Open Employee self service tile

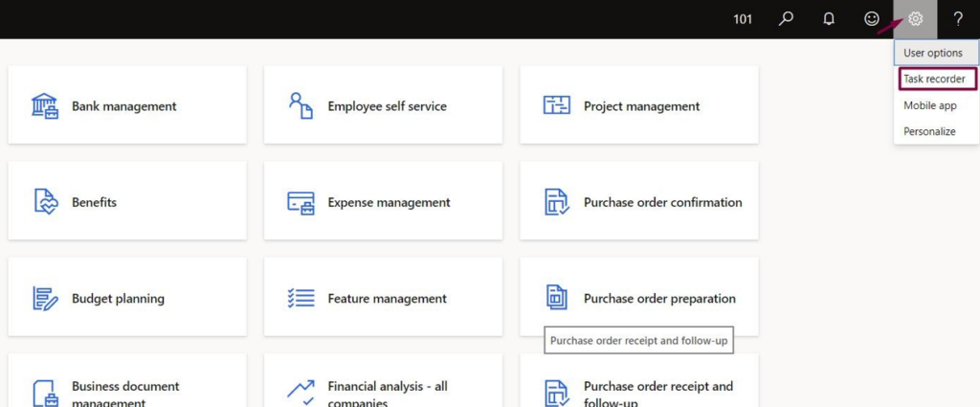click(383, 105)
